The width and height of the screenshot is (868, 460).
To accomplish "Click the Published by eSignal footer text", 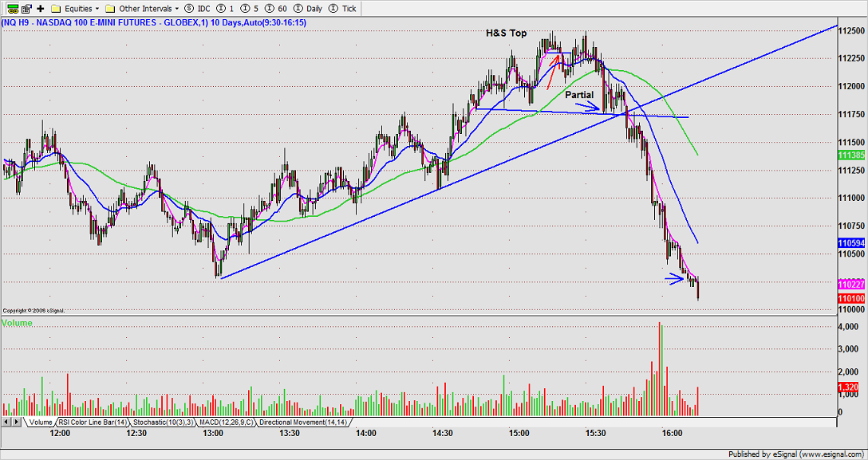I will tap(796, 454).
